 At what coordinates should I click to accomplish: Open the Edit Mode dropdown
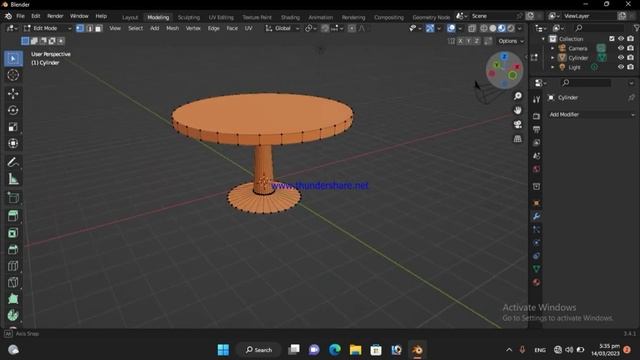47,28
